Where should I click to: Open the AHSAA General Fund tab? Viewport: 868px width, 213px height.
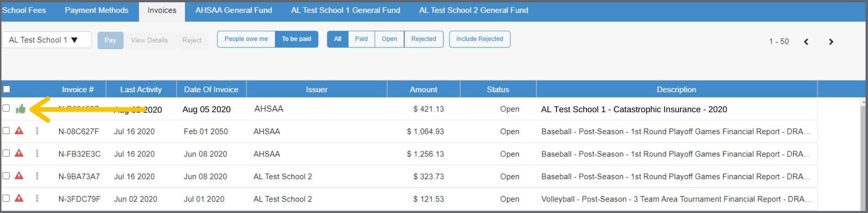tap(234, 10)
